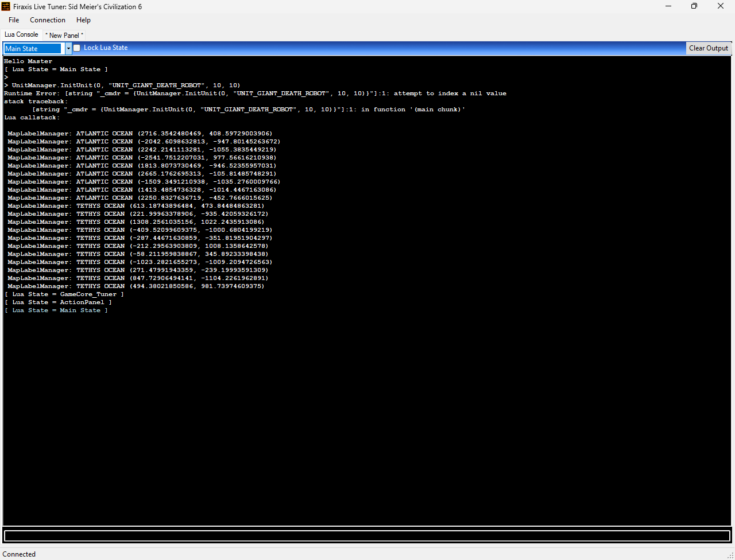The width and height of the screenshot is (735, 560).
Task: Expand the Lua state dropdown arrow
Action: click(68, 49)
